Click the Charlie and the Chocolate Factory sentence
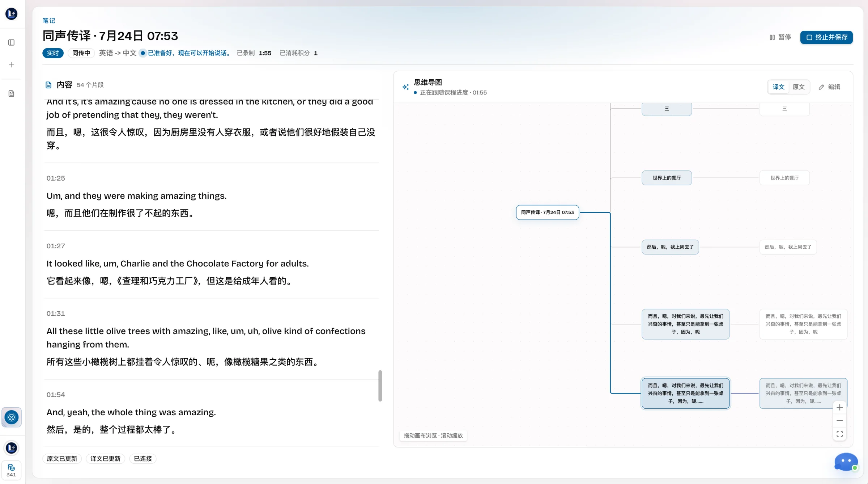Screen dimensions: 868x484 pos(178,264)
